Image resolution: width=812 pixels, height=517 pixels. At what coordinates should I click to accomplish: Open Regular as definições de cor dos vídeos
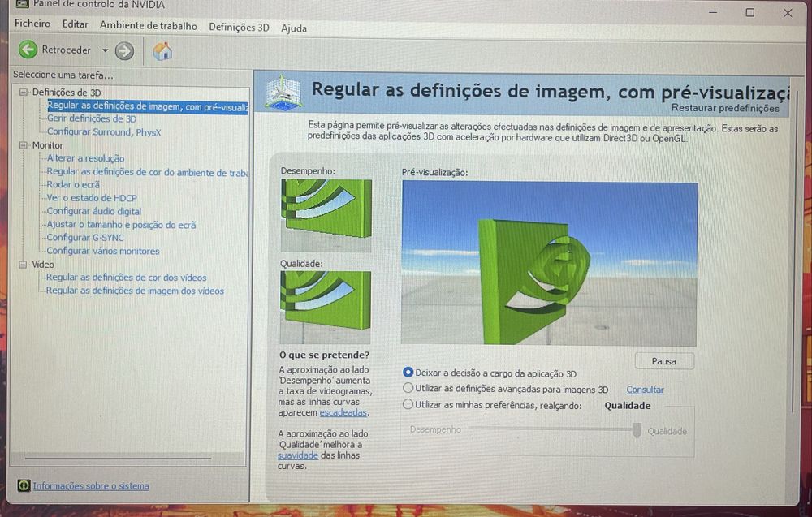(126, 278)
